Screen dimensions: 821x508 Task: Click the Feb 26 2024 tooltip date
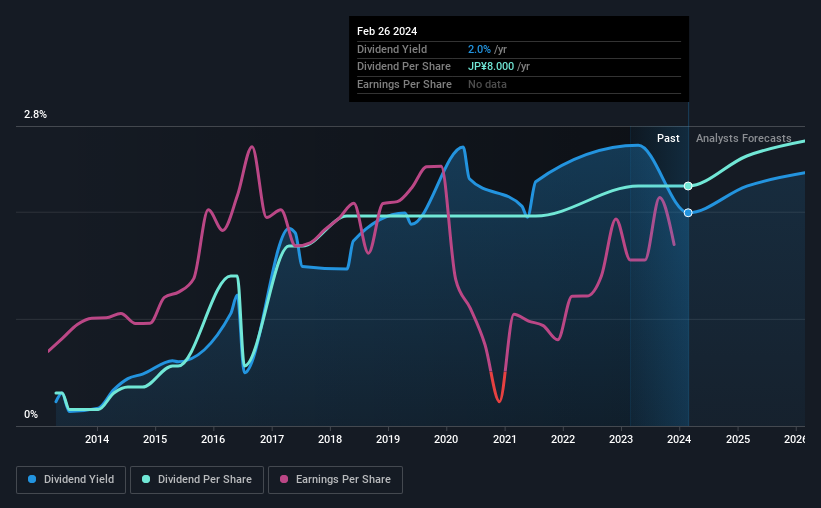[387, 31]
